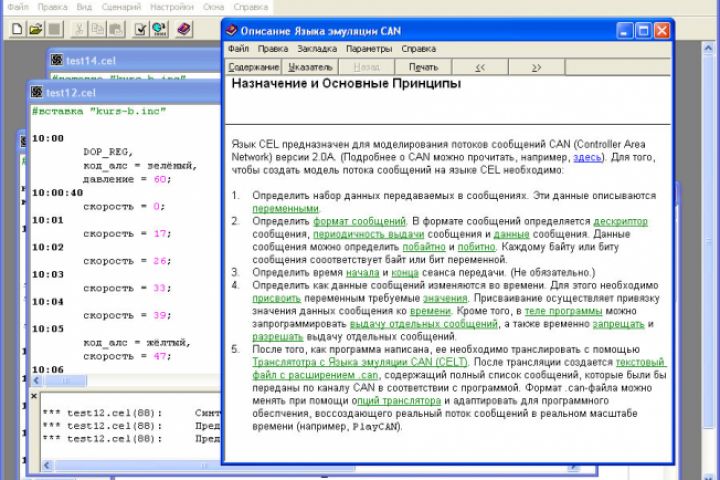Follow the побайтно link
The height and width of the screenshot is (480, 720).
click(x=424, y=247)
